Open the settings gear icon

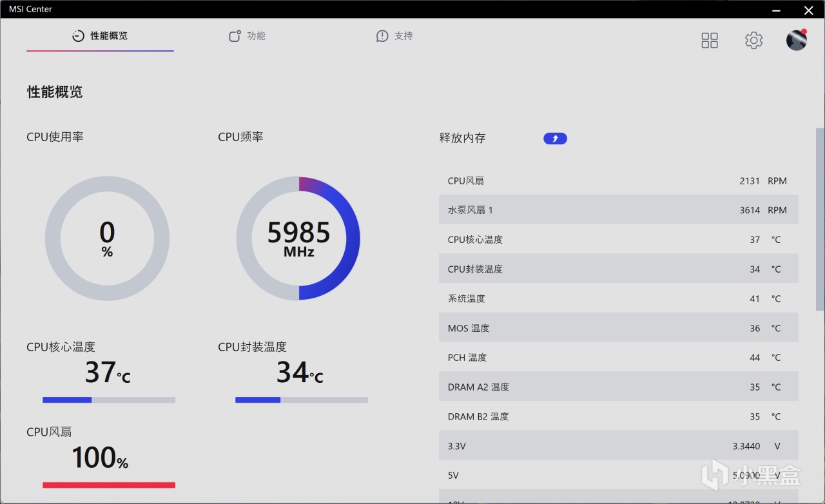pos(753,41)
